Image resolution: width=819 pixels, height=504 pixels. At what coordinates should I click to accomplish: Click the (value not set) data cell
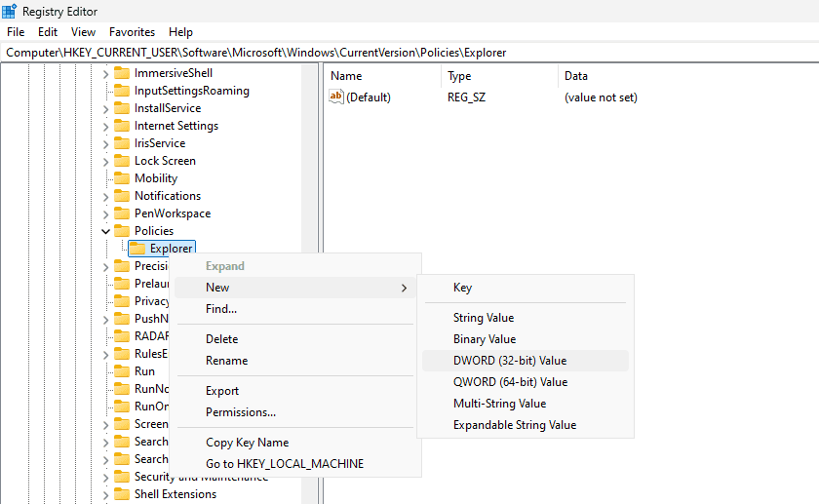pos(601,97)
